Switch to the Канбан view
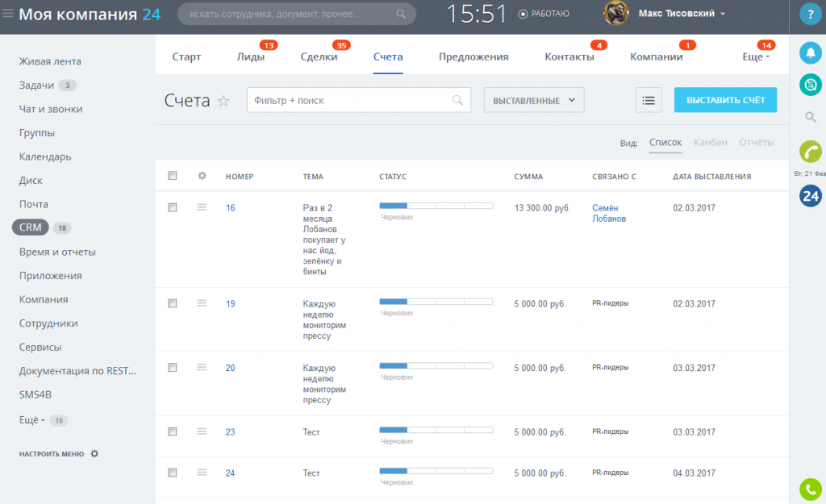826x504 pixels. 710,142
